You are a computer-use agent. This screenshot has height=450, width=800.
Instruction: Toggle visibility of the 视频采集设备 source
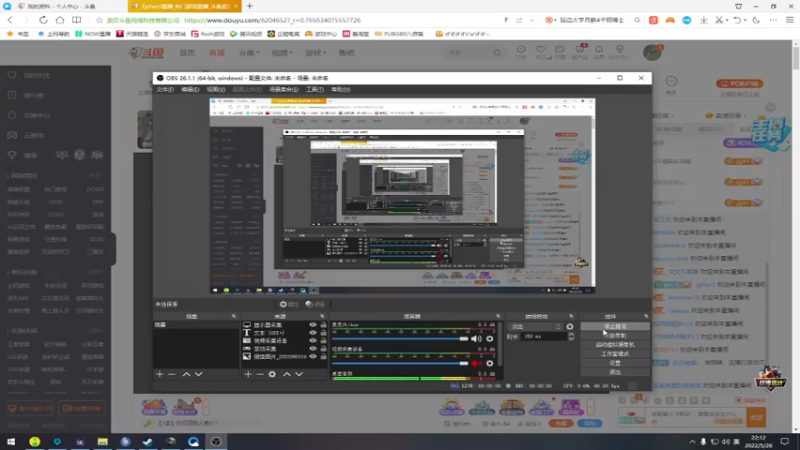coord(313,340)
